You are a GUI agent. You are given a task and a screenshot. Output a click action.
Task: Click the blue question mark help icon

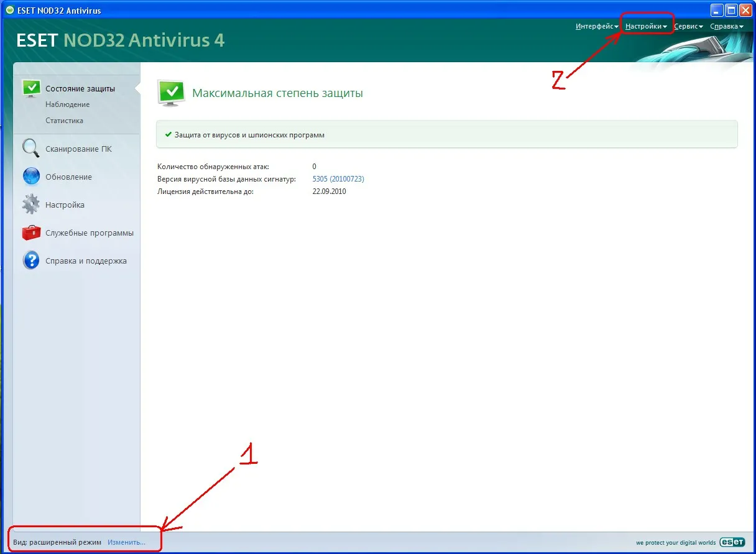click(31, 261)
